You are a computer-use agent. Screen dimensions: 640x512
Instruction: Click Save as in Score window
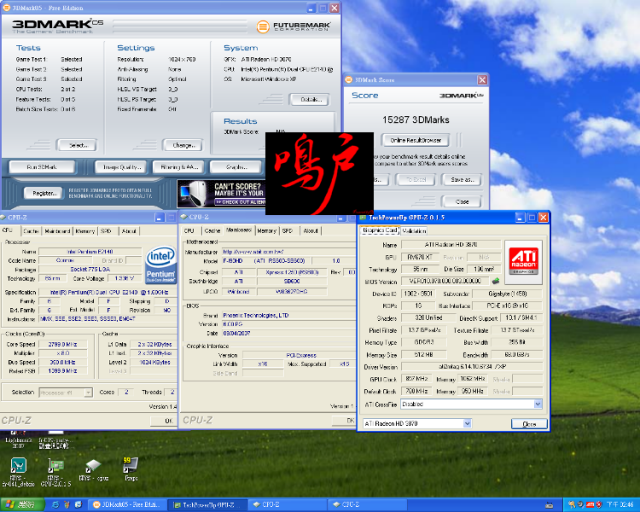(462, 180)
